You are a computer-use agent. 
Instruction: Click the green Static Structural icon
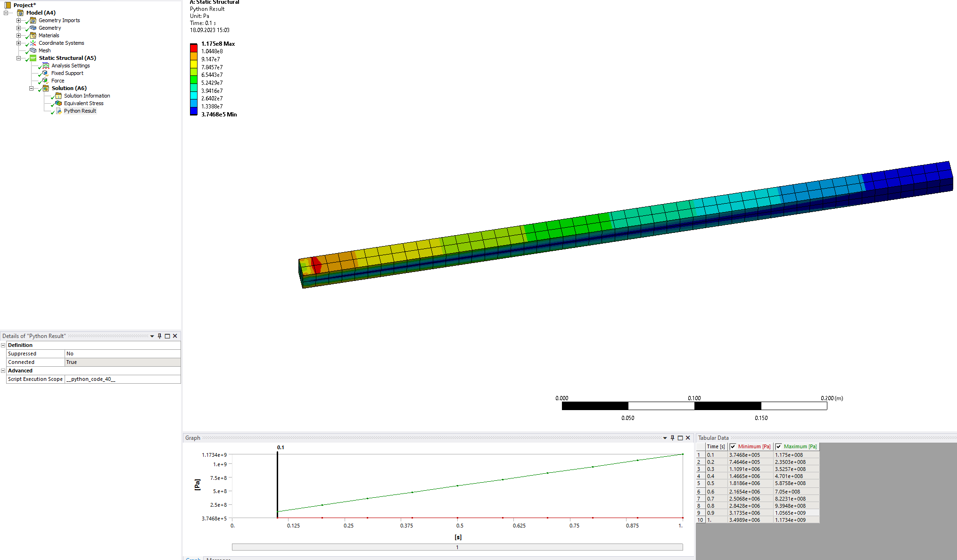pyautogui.click(x=33, y=58)
